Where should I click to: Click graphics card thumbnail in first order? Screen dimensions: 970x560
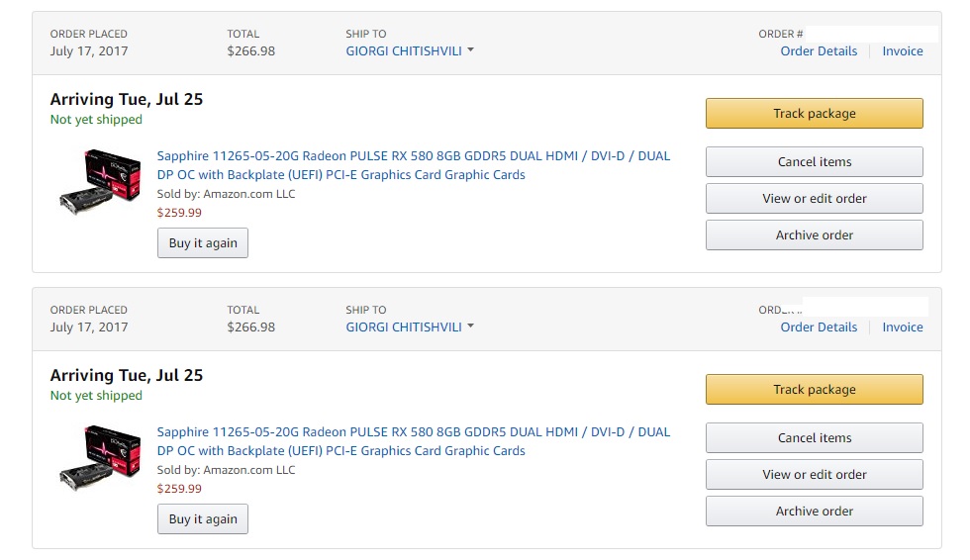[x=100, y=180]
